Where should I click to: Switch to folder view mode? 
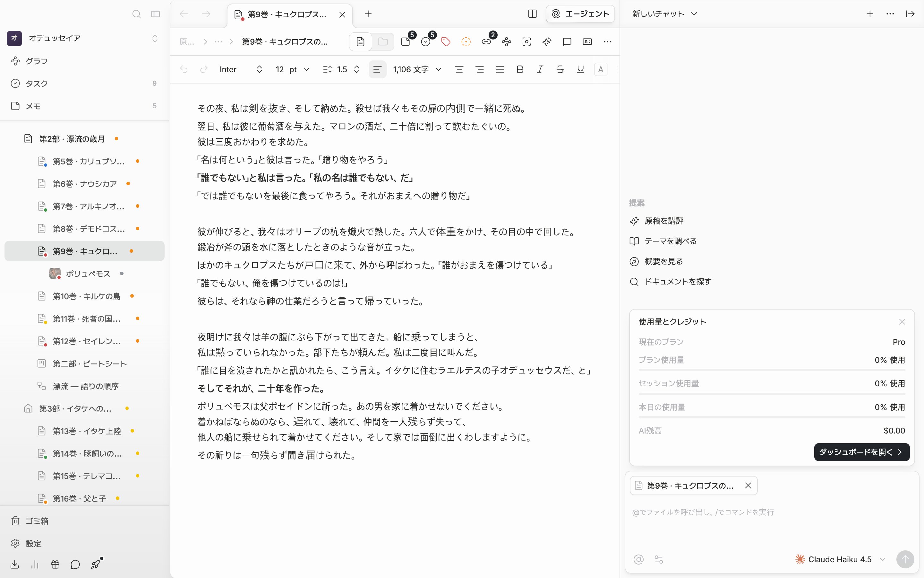[x=383, y=42]
